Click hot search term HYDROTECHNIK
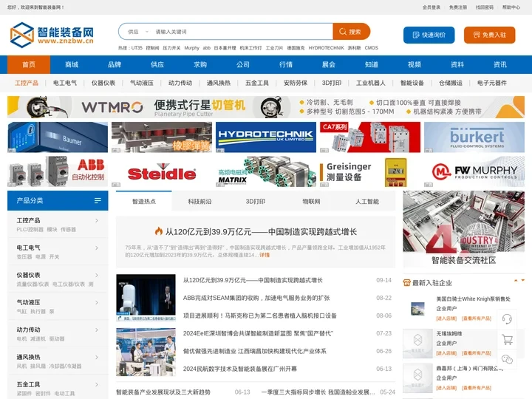532x399 pixels. pyautogui.click(x=326, y=48)
